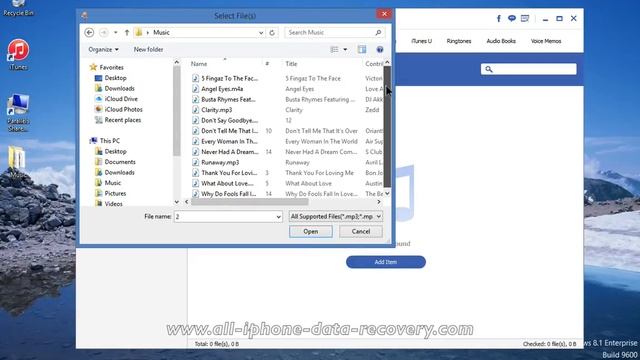Click the file list horizontal scrollbar
This screenshot has width=640, height=360.
click(x=249, y=202)
